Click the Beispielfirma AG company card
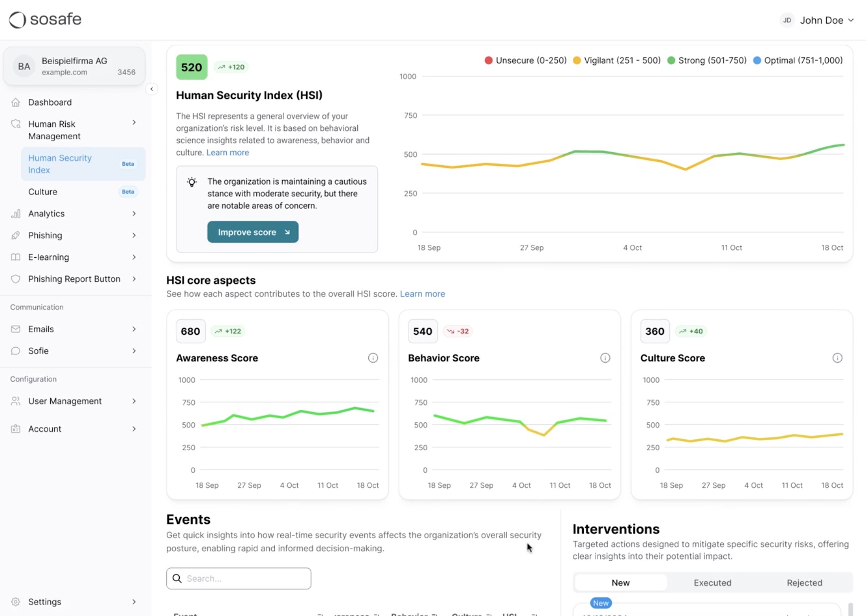The height and width of the screenshot is (616, 866). pos(74,66)
